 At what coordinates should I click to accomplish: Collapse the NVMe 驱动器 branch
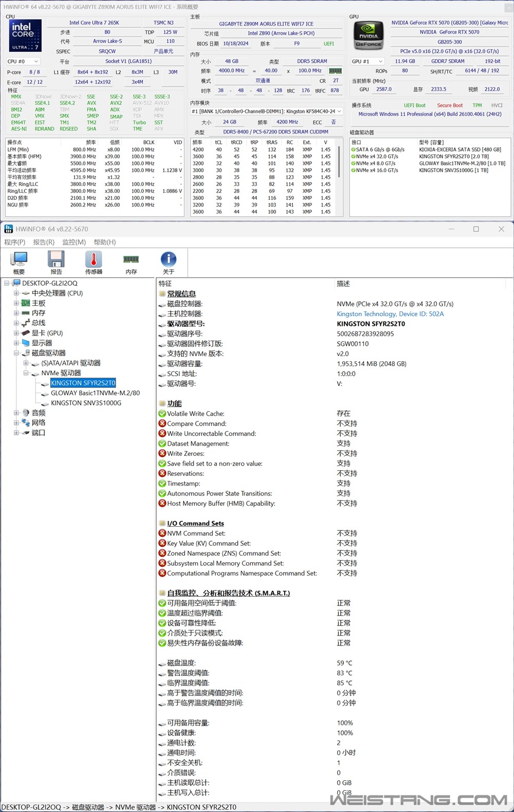26,373
